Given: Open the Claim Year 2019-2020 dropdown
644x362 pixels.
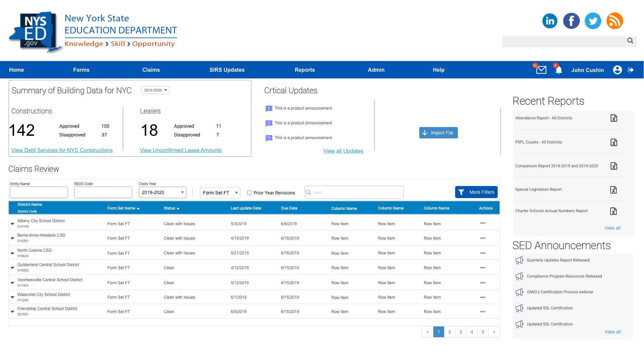Looking at the screenshot, I should tap(162, 192).
